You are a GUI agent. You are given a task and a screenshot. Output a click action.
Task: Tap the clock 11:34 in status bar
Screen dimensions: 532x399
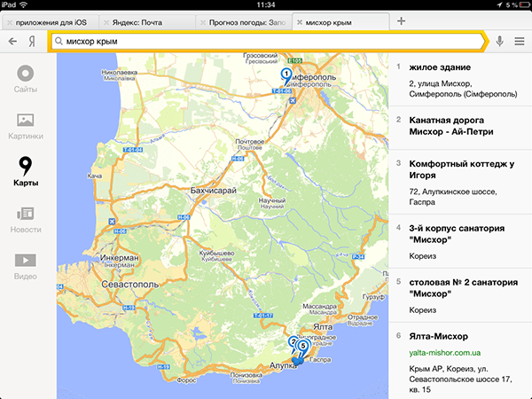266,4
